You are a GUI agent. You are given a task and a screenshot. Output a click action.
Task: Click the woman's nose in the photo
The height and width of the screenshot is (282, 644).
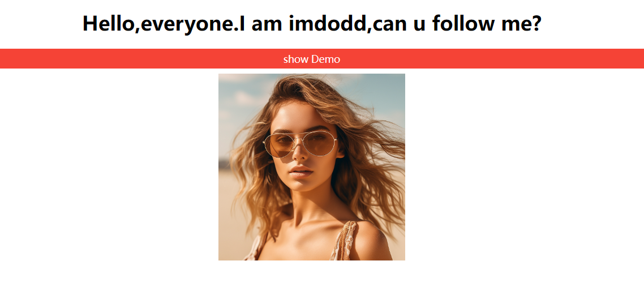[x=299, y=154]
